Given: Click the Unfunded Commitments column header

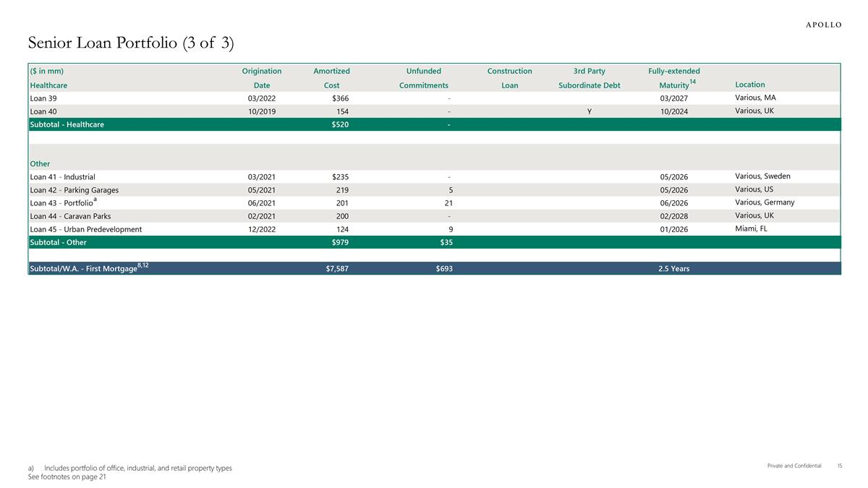Looking at the screenshot, I should click(424, 78).
